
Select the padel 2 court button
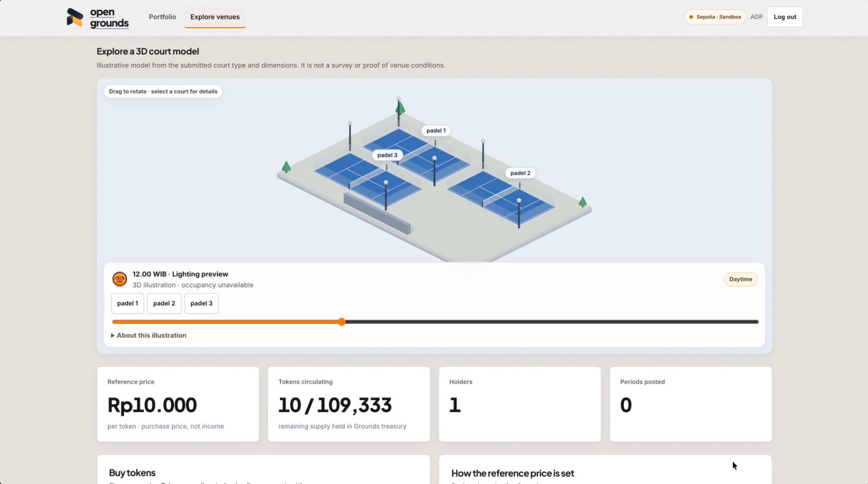[x=164, y=303]
